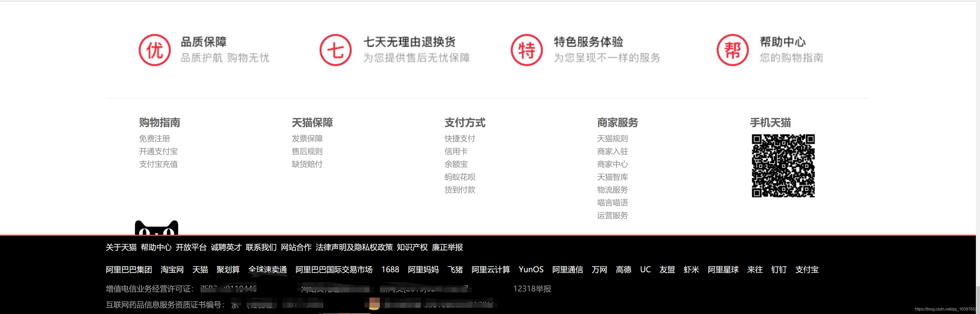Go to 淘宝网 link

[172, 270]
